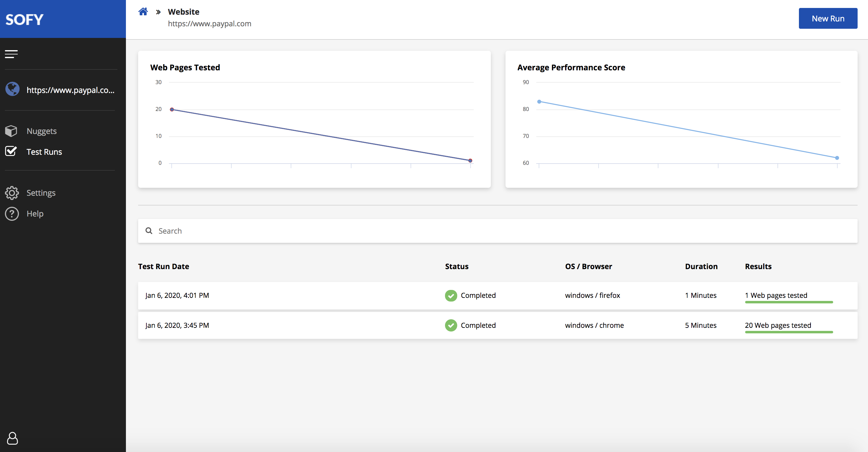Click the Results column header
The height and width of the screenshot is (452, 868).
(x=758, y=266)
